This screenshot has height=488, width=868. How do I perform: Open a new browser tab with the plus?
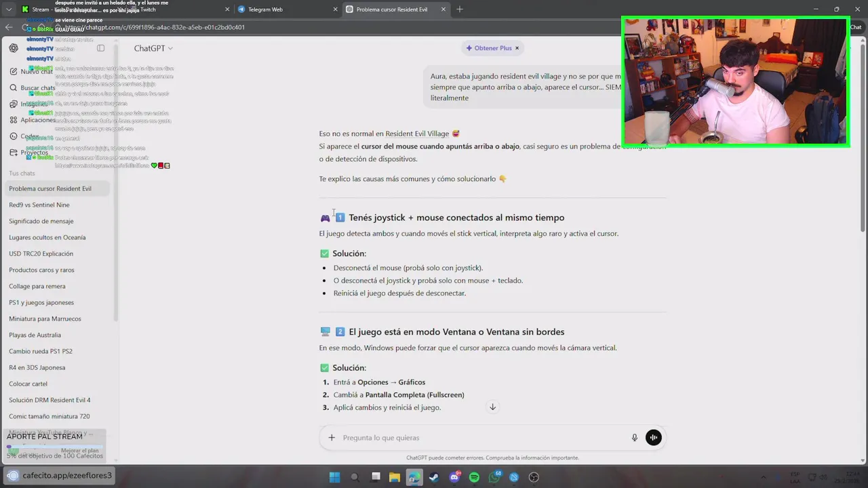tap(460, 9)
